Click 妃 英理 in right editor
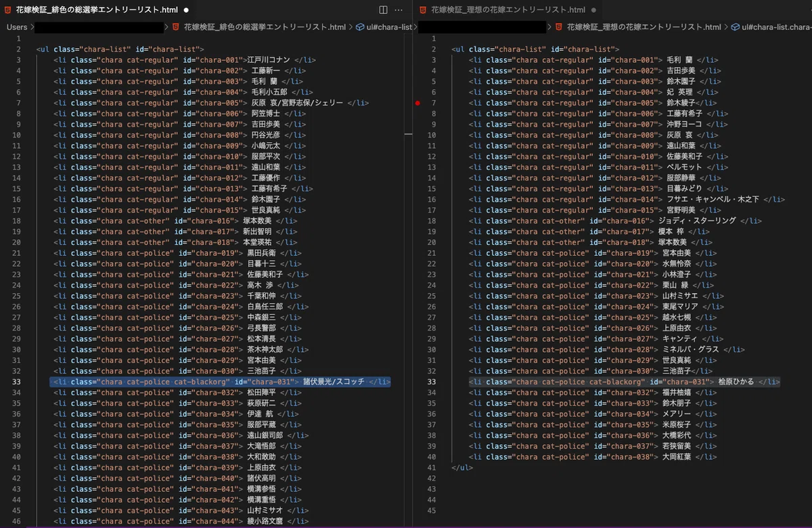Image resolution: width=812 pixels, height=528 pixels. (679, 92)
